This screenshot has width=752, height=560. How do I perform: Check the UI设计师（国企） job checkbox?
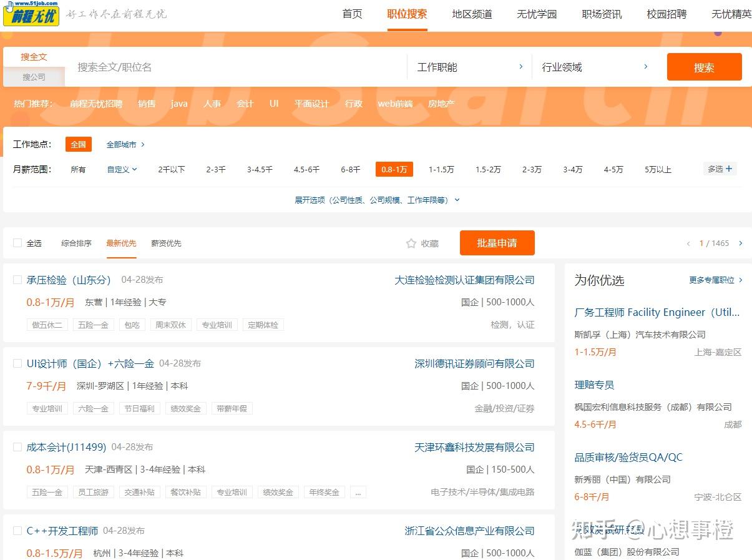coord(17,363)
